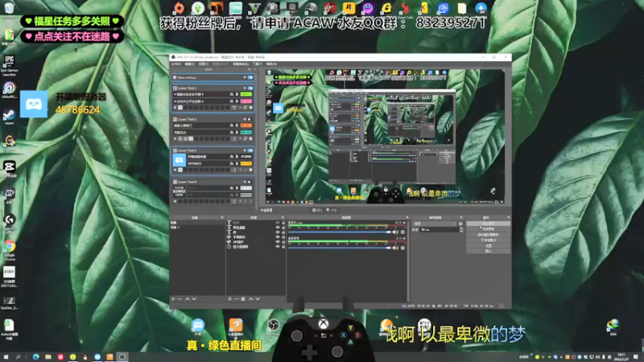This screenshot has width=644, height=362.
Task: Show the first hidden text source eye
Action: 277,223
